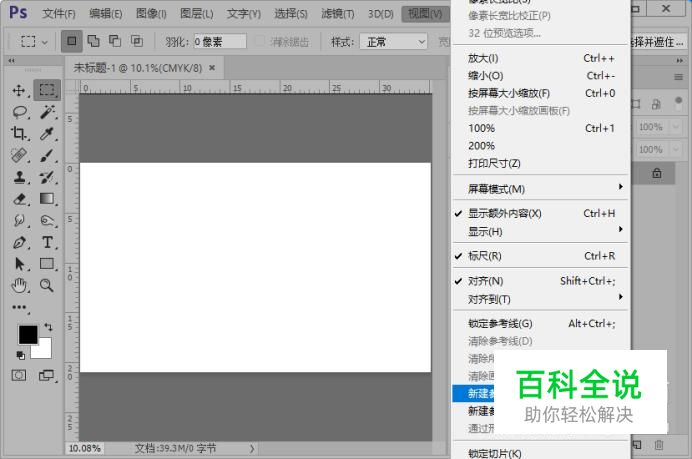Choose Fit on Screen (按屏幕大小缩放)
The height and width of the screenshot is (459, 692).
click(540, 93)
